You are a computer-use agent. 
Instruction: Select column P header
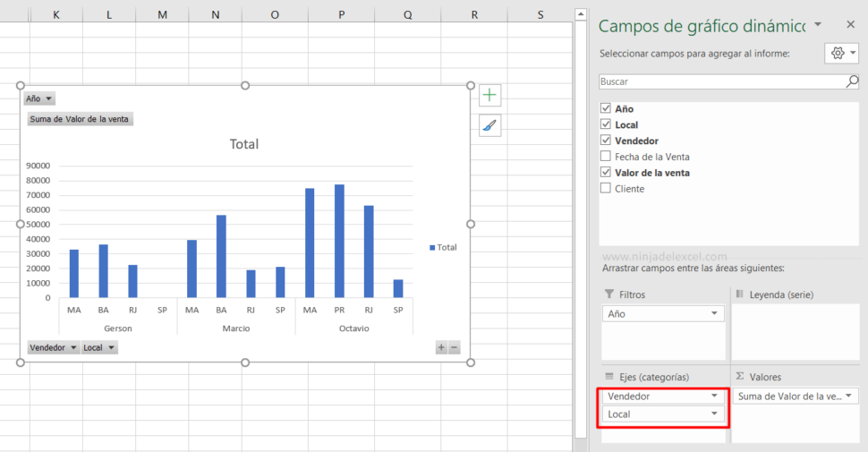[x=342, y=15]
